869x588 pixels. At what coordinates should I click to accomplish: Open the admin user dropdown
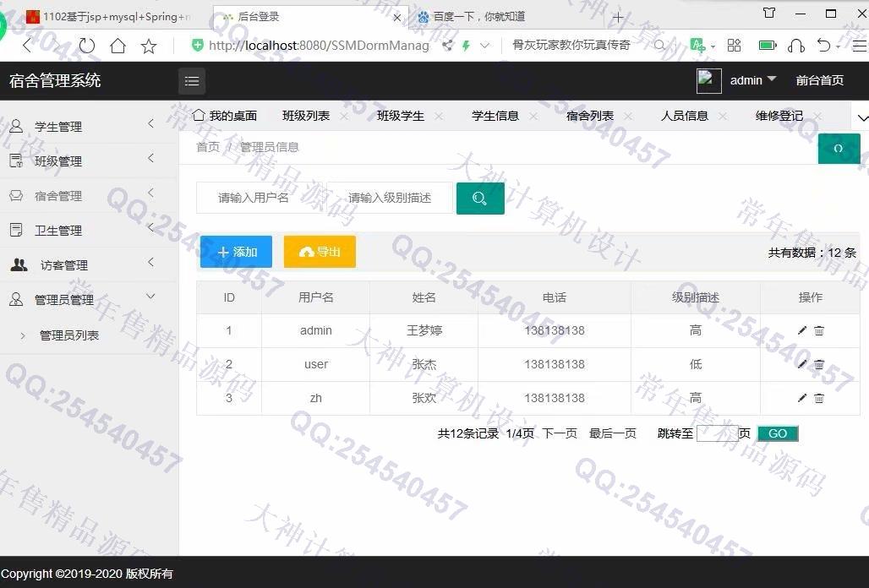[x=752, y=80]
